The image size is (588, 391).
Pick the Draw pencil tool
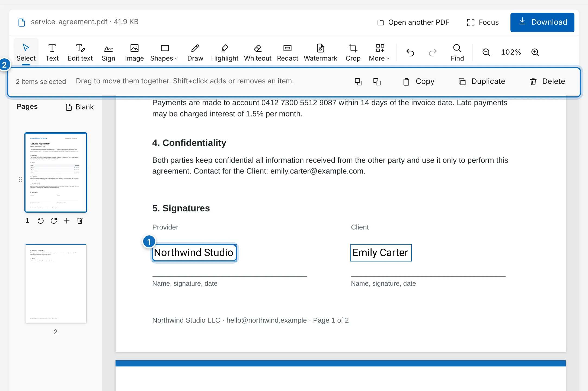click(195, 52)
